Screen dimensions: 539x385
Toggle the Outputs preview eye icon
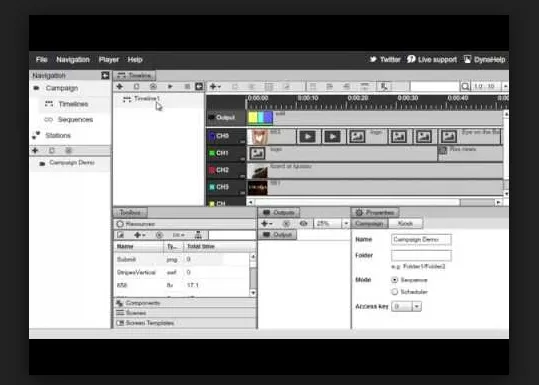coord(303,224)
